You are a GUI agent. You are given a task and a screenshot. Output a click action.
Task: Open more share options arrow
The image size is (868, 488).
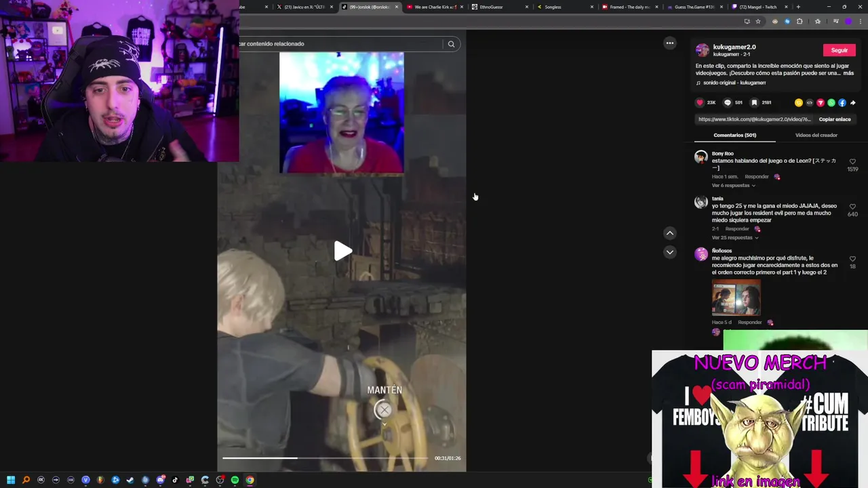tap(852, 103)
